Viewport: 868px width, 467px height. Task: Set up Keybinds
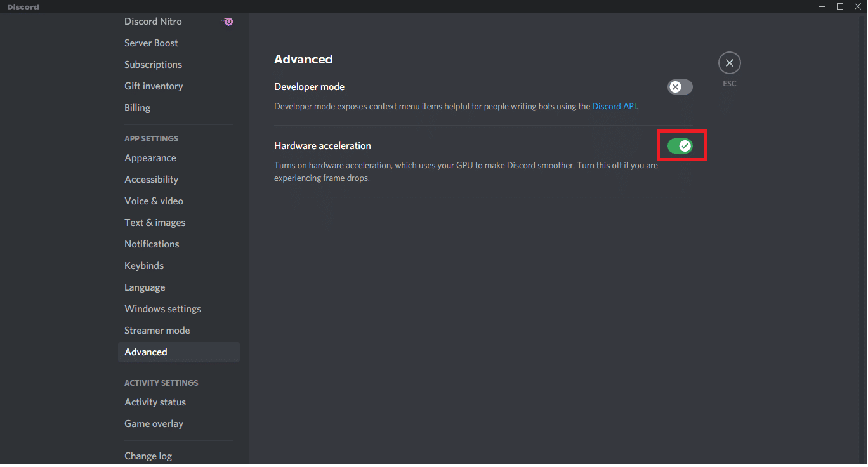click(144, 265)
